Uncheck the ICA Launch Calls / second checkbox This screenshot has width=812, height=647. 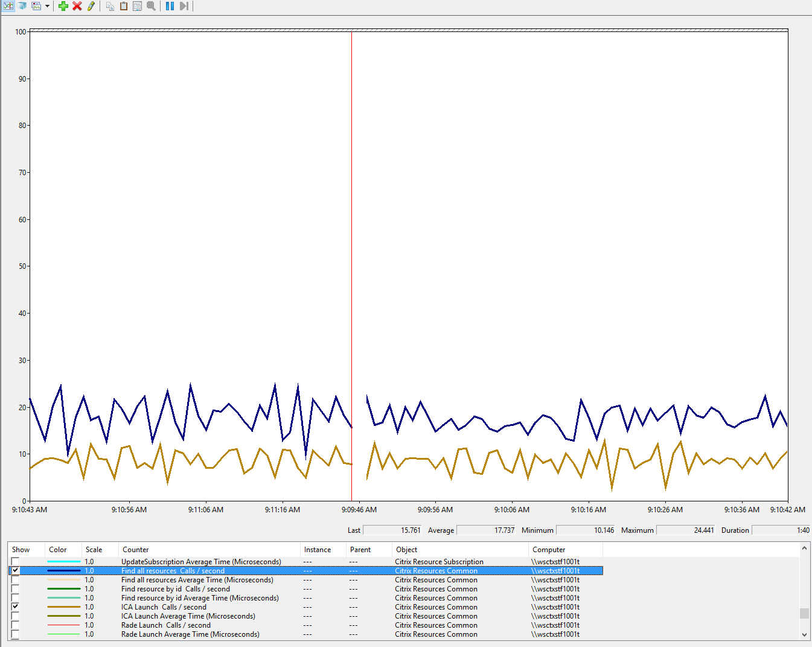click(x=16, y=607)
